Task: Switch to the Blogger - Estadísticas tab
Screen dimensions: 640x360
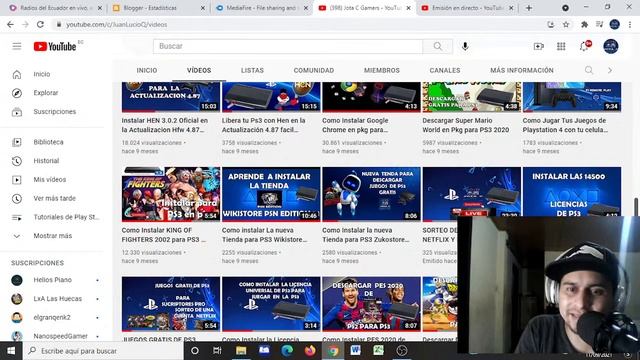Action: coord(158,8)
